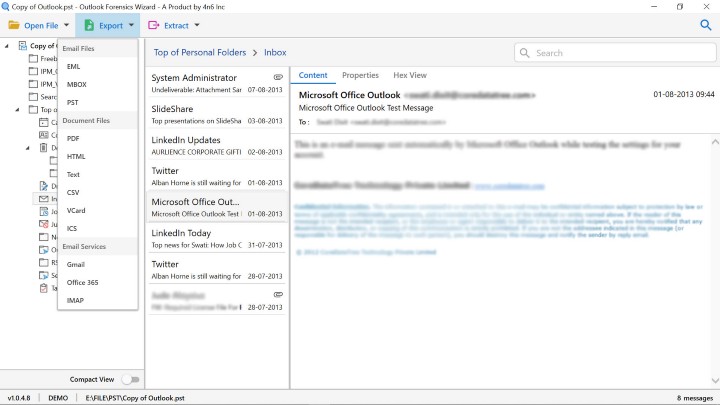720x405 pixels.
Task: Open the Extract dropdown arrow
Action: (197, 25)
